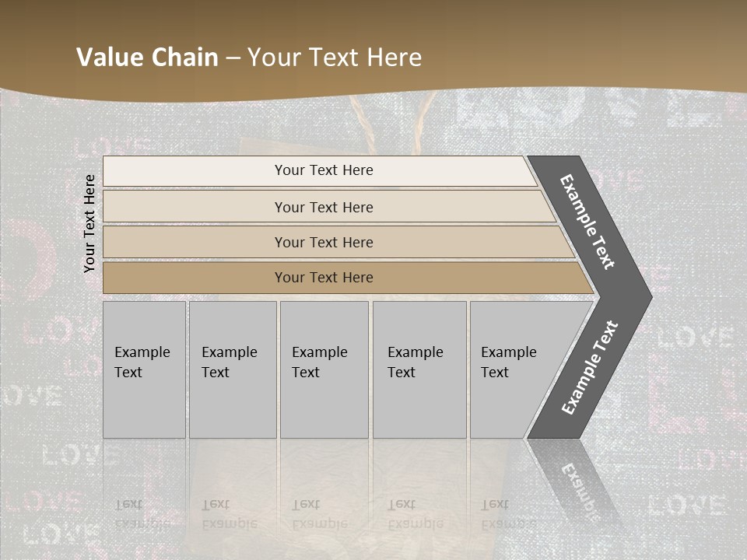Select the topmost white 'Your Text Here' bar
This screenshot has height=560, width=747.
click(x=324, y=170)
